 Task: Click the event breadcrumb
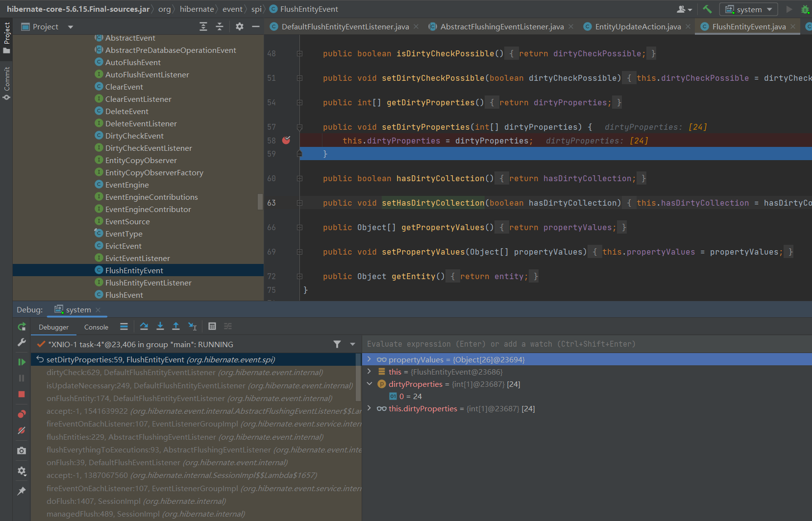[232, 9]
